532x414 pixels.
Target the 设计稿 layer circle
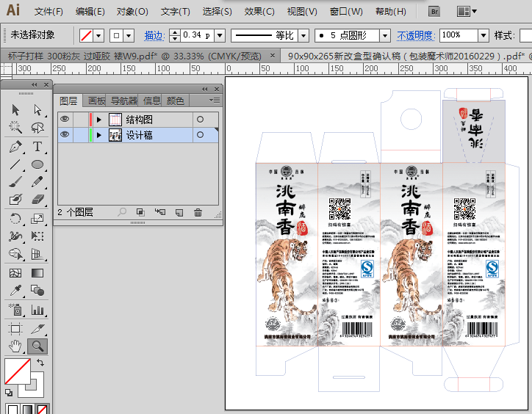click(200, 135)
